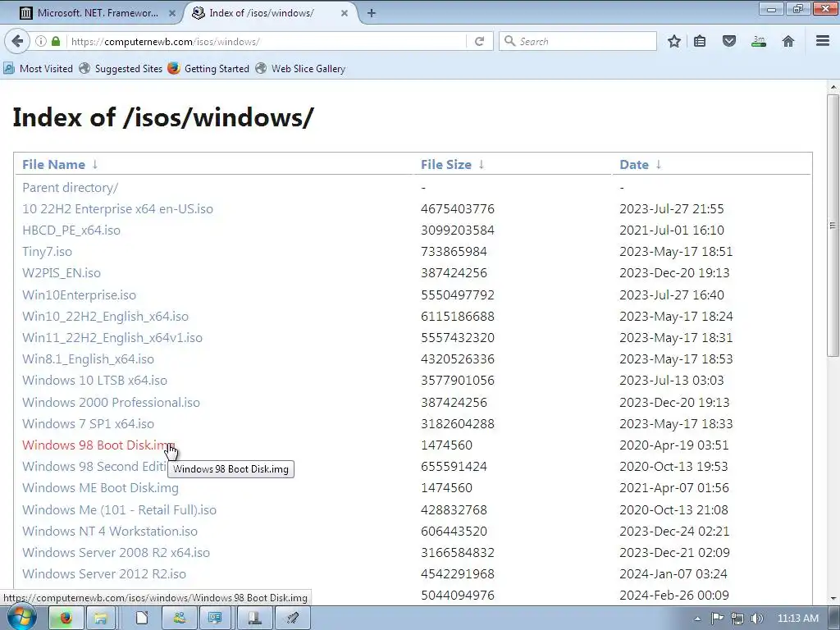Click Firefox icon in the taskbar

[x=66, y=618]
